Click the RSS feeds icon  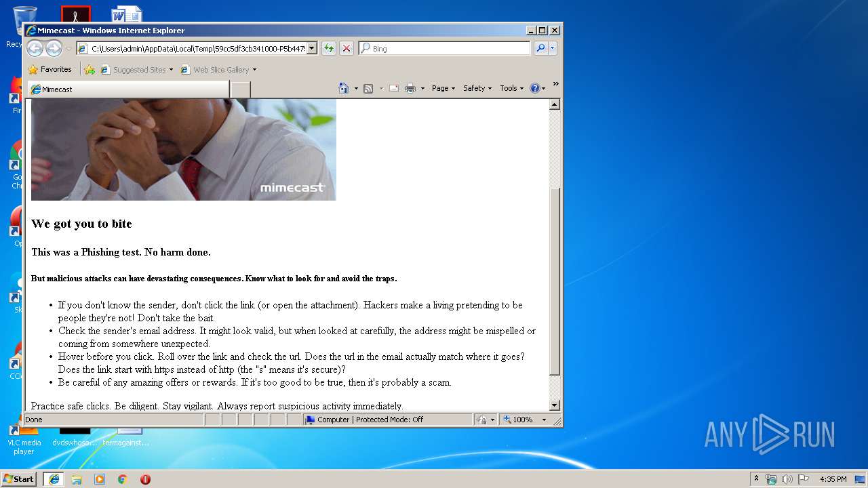coord(368,88)
